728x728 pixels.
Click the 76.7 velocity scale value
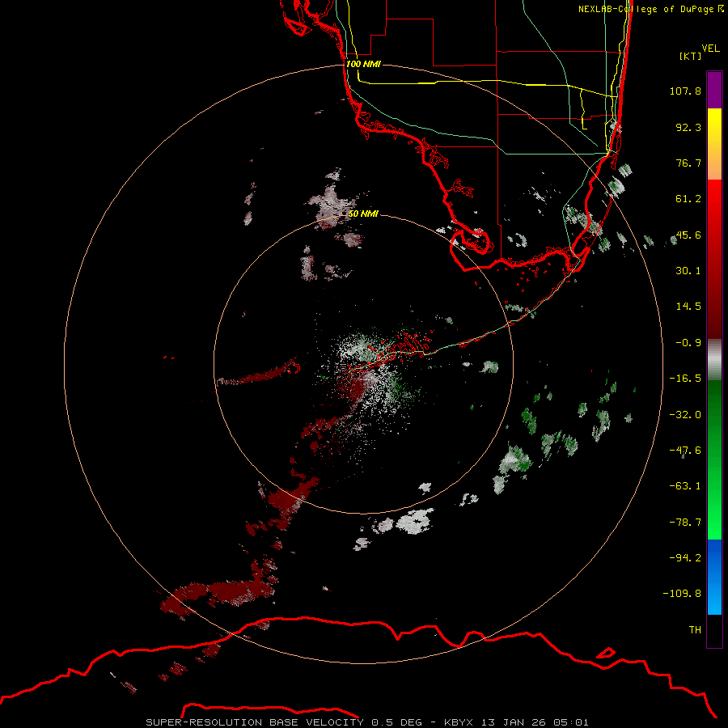pos(688,163)
